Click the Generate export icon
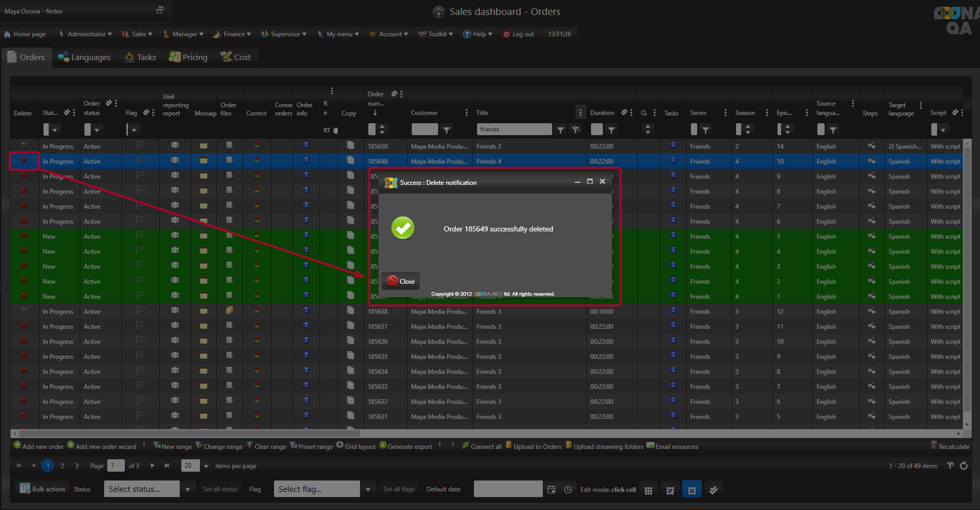This screenshot has width=980, height=510. tap(383, 445)
